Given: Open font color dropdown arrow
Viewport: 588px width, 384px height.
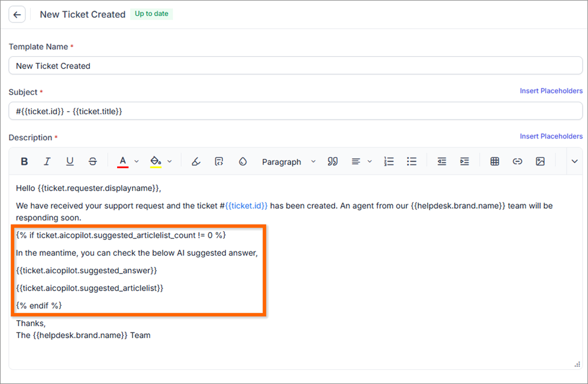Looking at the screenshot, I should (x=137, y=162).
